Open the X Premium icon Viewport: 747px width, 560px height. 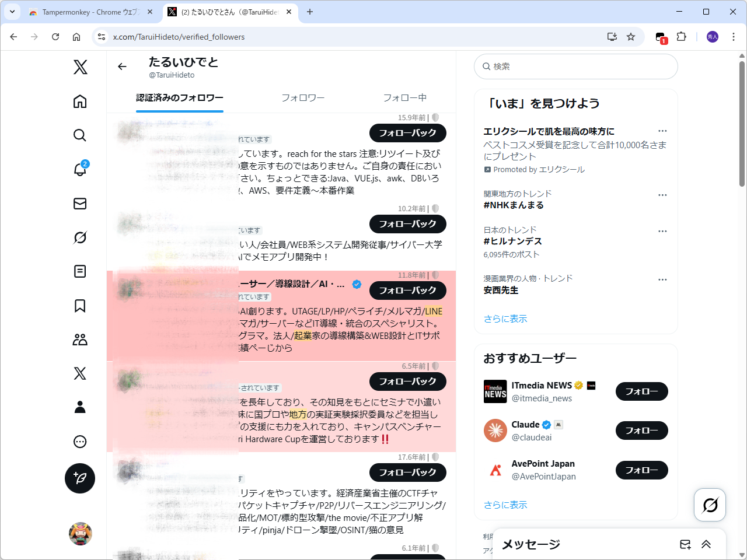pyautogui.click(x=79, y=373)
